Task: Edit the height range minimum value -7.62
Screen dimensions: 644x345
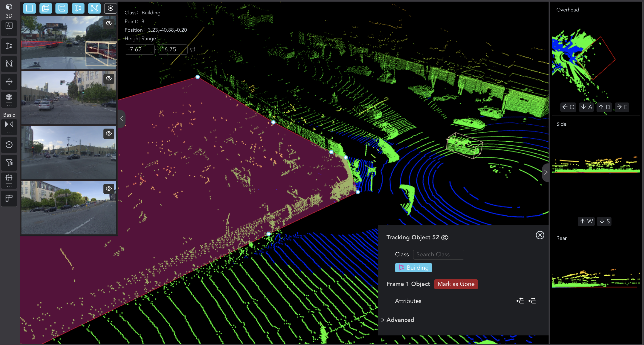Action: click(x=138, y=50)
